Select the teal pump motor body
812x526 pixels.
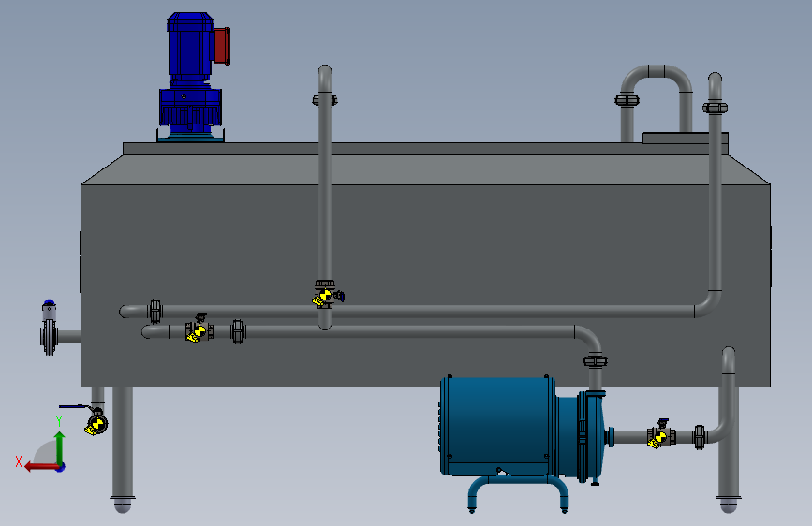pyautogui.click(x=497, y=426)
